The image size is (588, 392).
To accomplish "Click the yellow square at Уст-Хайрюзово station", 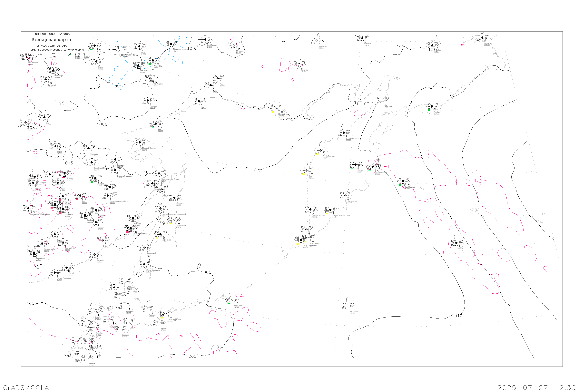I will pyautogui.click(x=317, y=154).
